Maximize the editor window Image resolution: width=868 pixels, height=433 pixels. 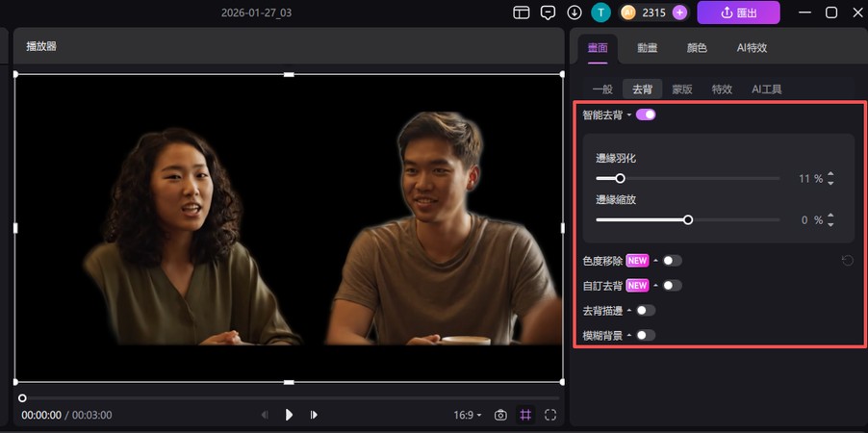[x=831, y=13]
